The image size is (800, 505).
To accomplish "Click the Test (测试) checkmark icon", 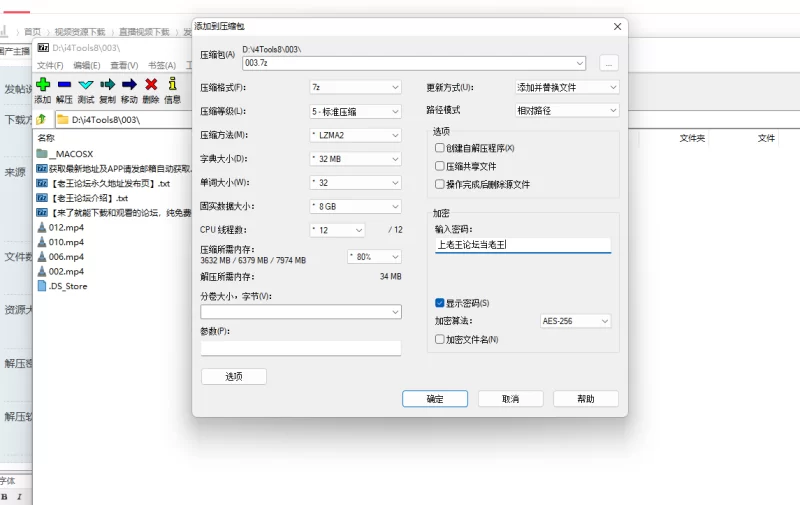I will coord(86,84).
